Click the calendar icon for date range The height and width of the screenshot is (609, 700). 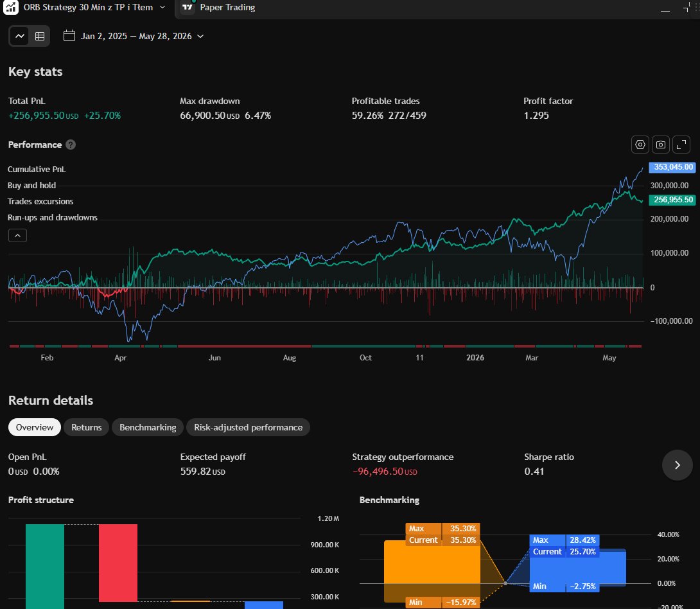69,36
